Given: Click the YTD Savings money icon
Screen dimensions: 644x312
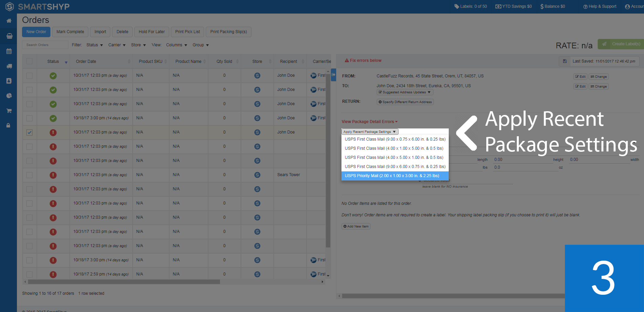Looking at the screenshot, I should coord(498,6).
